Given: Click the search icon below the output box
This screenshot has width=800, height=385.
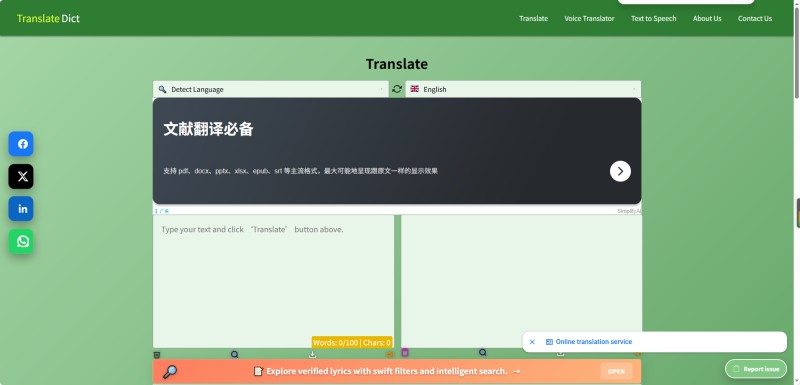Looking at the screenshot, I should click(x=483, y=352).
